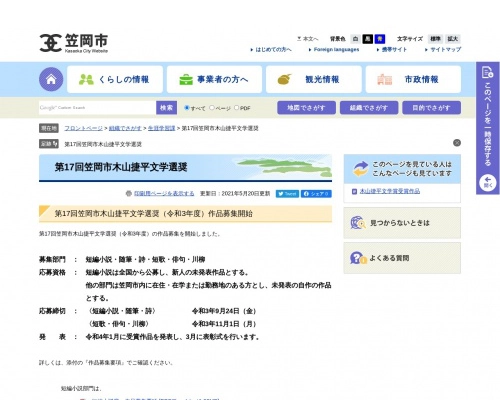The image size is (500, 400).
Task: Click deadline 令和3年9月24日（金）
Action: click(224, 311)
